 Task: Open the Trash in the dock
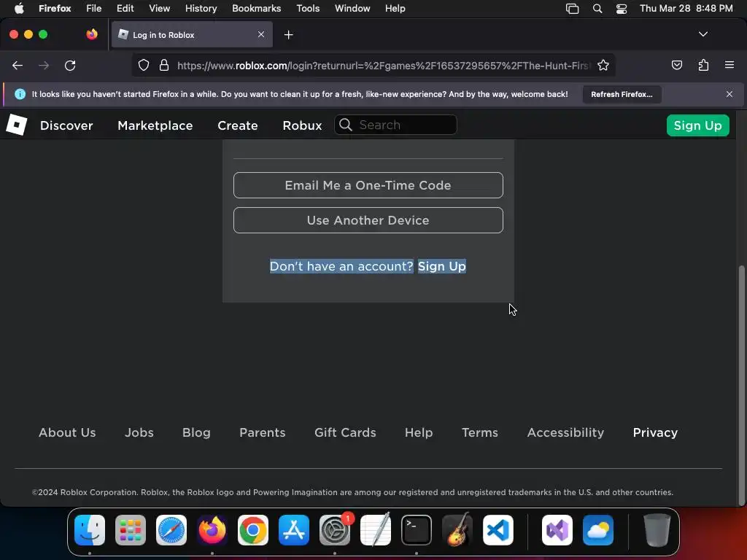(657, 530)
